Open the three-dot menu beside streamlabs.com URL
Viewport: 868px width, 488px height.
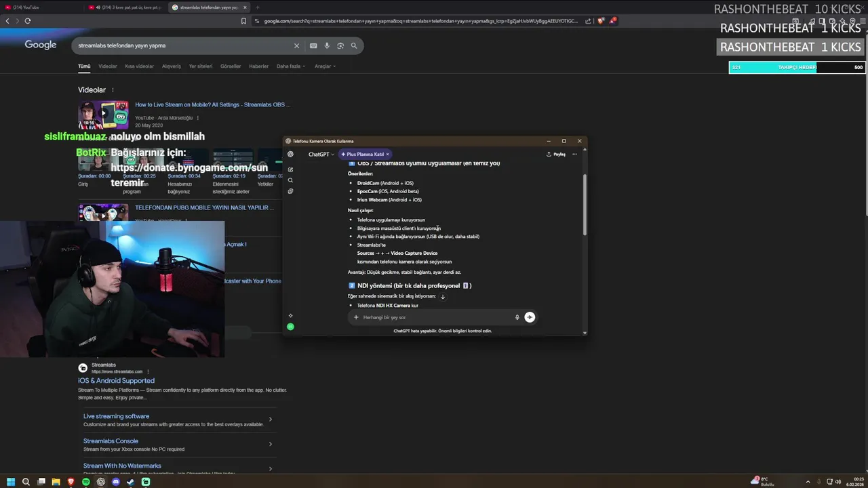click(148, 371)
